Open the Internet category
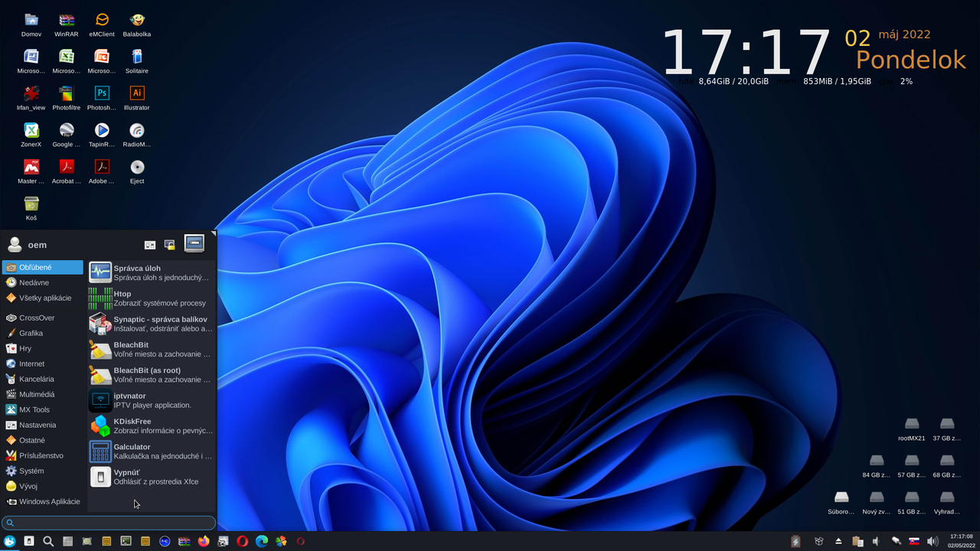This screenshot has width=980, height=551. 43,364
